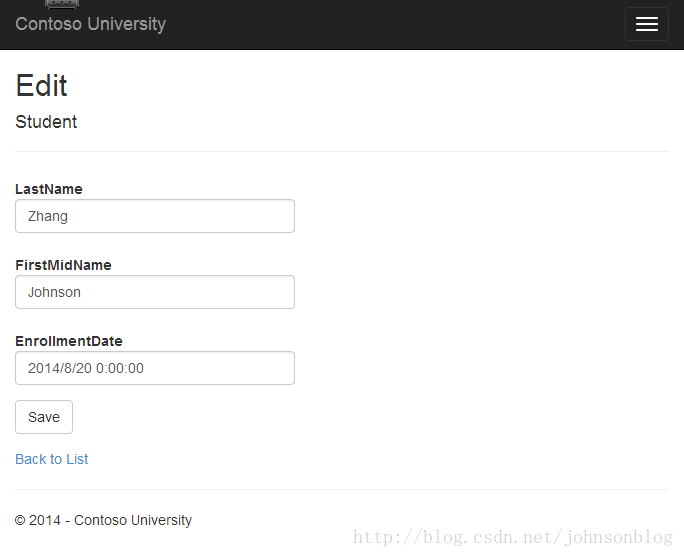Submit the student edit form with Save
This screenshot has height=557, width=684.
[44, 417]
